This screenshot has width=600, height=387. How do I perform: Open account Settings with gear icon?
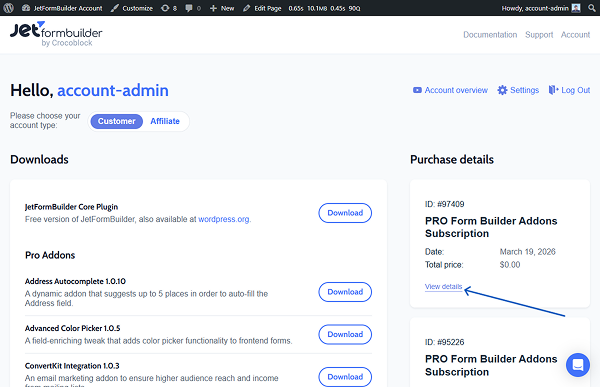(518, 90)
